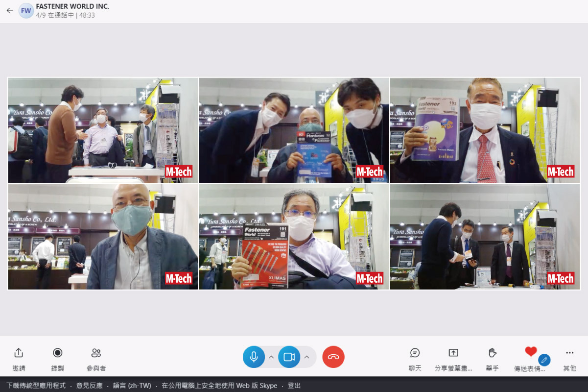Open the chat panel

(x=415, y=353)
